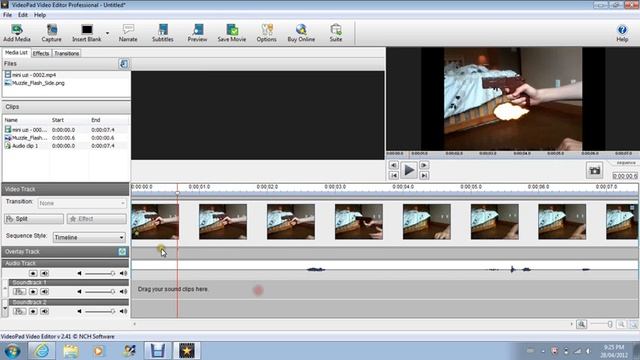This screenshot has width=640, height=360.
Task: Select file mini uzi - 0002.mp4
Action: pos(30,75)
